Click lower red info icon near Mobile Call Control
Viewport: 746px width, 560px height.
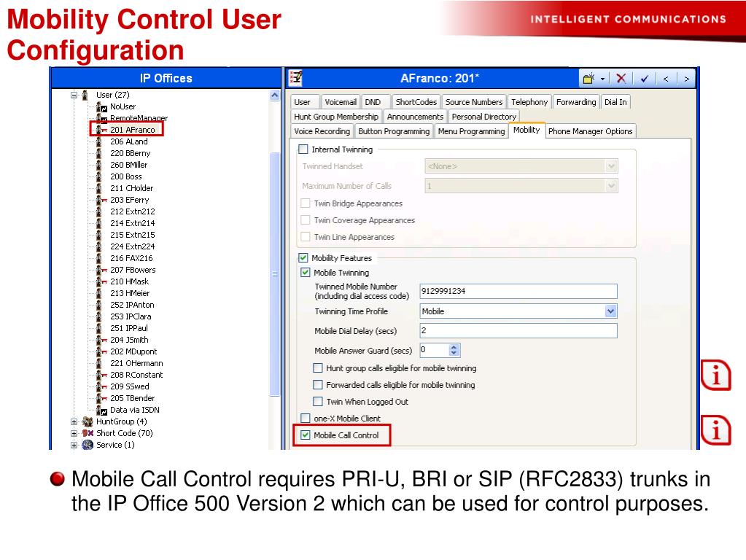[x=716, y=430]
